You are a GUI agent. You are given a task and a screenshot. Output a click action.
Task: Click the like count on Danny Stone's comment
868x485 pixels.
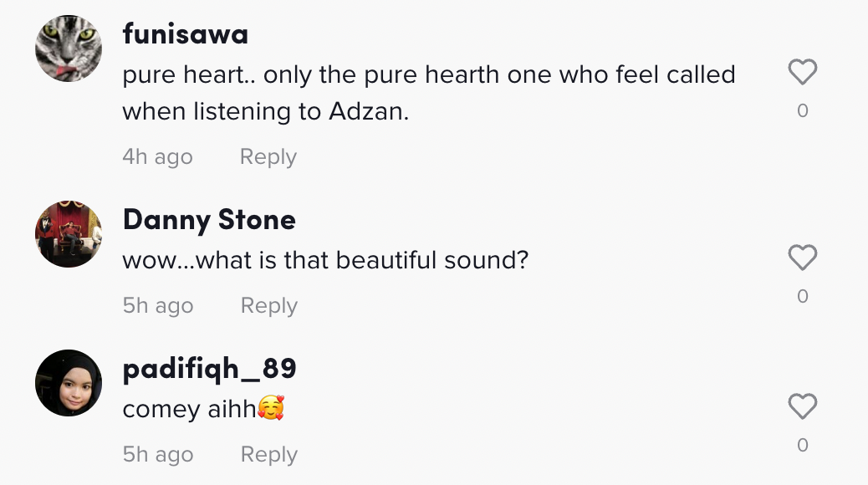(802, 296)
